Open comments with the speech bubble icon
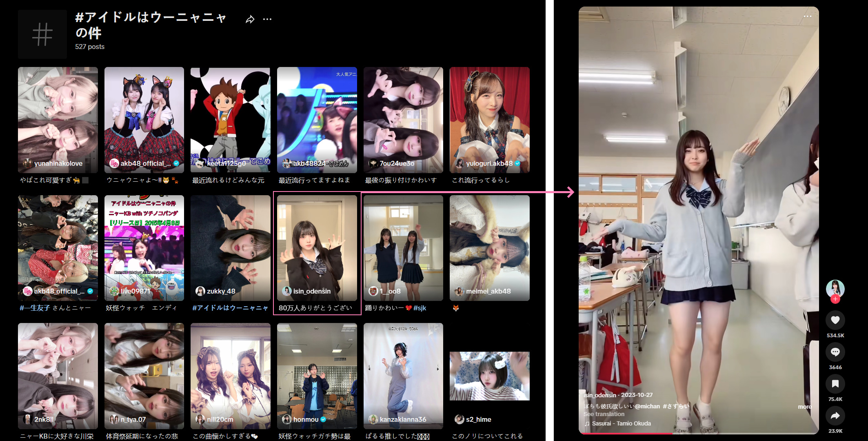 [x=835, y=352]
